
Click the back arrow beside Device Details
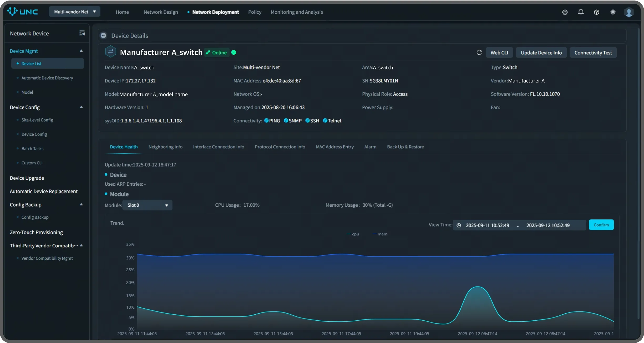[104, 35]
